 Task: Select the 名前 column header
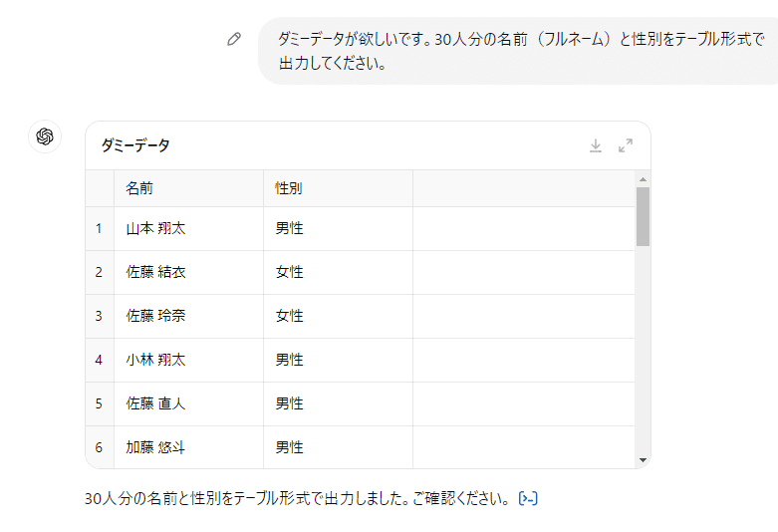(188, 188)
